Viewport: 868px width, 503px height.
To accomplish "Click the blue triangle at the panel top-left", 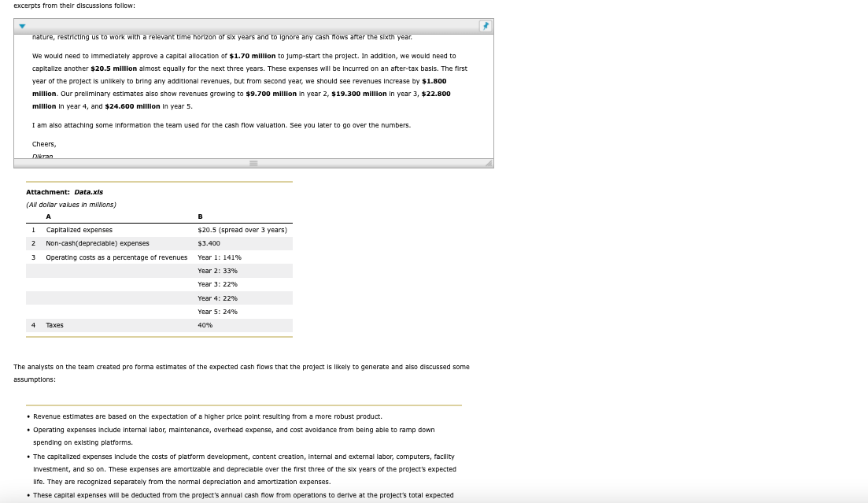I will click(22, 25).
